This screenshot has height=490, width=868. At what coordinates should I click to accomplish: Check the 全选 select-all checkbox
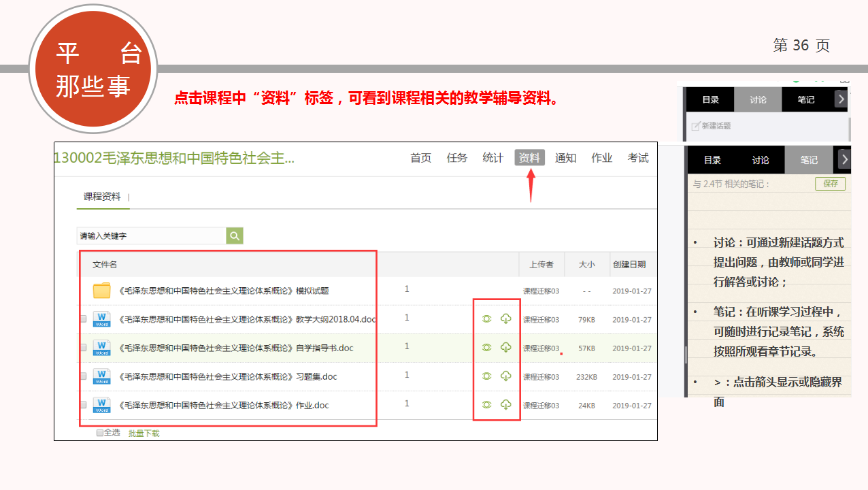pos(100,432)
